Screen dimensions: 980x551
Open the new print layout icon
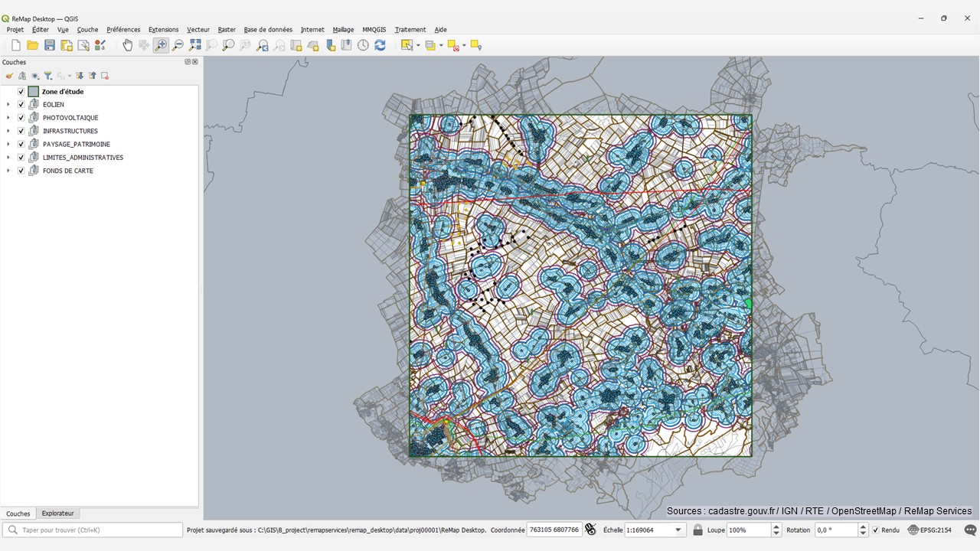[x=67, y=46]
